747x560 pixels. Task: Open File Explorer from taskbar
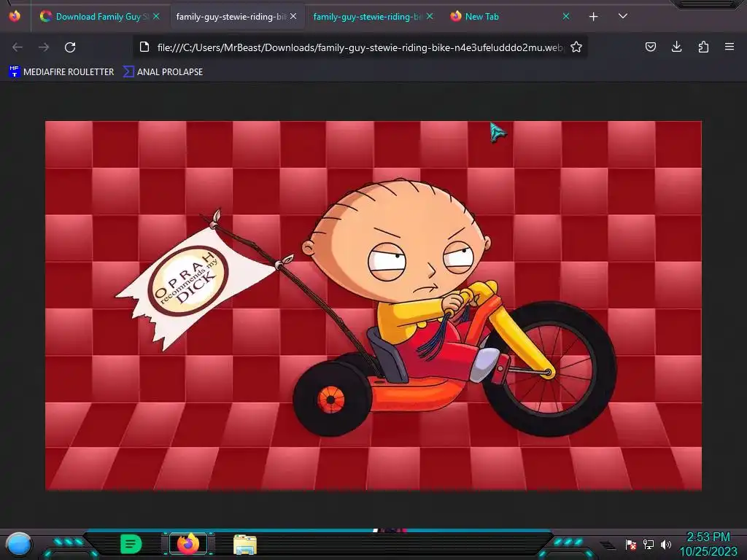(x=245, y=545)
